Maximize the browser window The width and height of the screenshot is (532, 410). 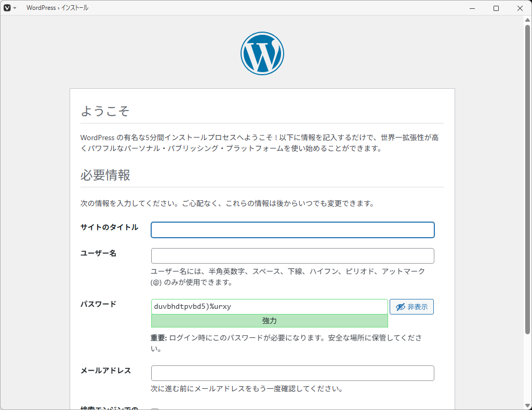point(496,8)
